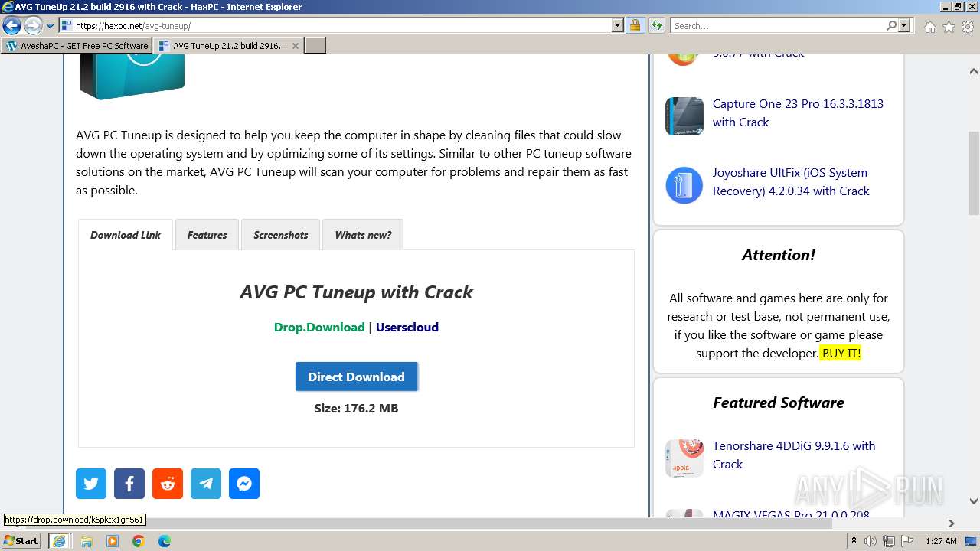The image size is (980, 551).
Task: Open Internet Explorer taskbar icon
Action: 58,541
